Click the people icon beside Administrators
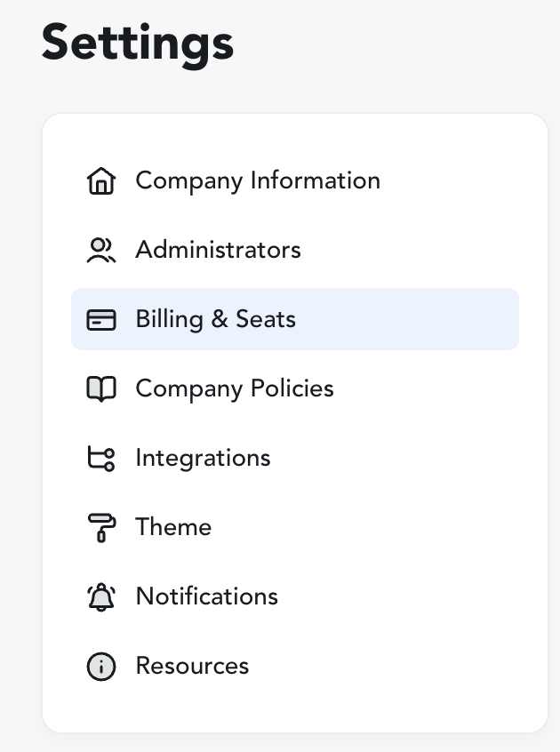Image resolution: width=560 pixels, height=752 pixels. [101, 251]
